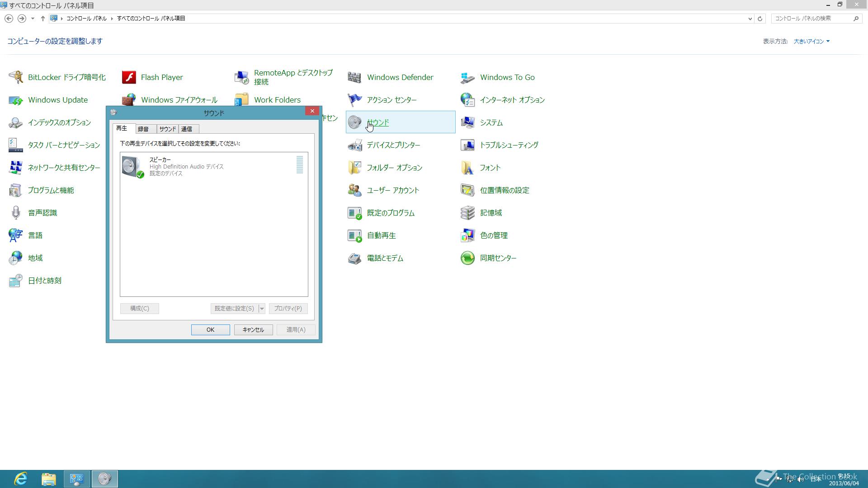Select スピーカー device in playback list
868x488 pixels.
click(214, 166)
